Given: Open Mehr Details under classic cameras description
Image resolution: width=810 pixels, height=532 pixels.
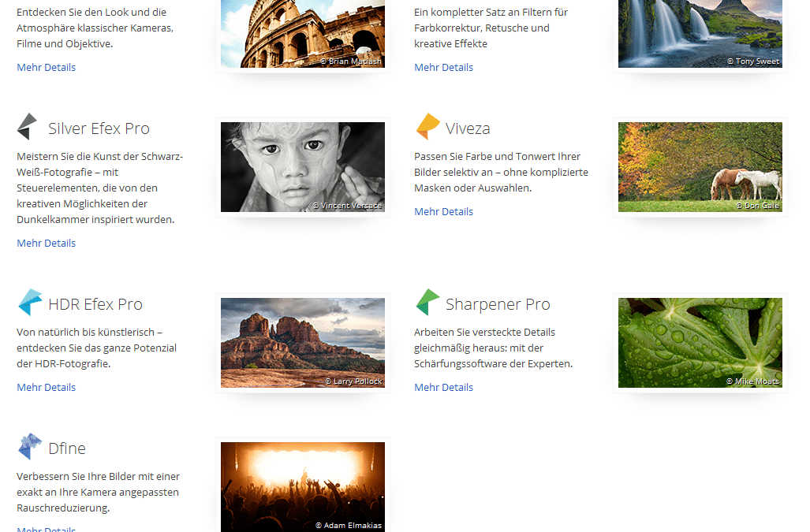Looking at the screenshot, I should (x=46, y=68).
